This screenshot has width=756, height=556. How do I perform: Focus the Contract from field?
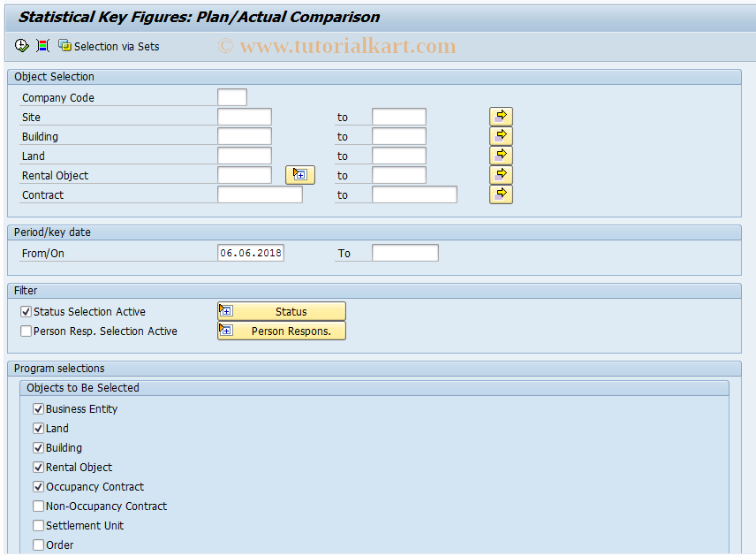260,194
